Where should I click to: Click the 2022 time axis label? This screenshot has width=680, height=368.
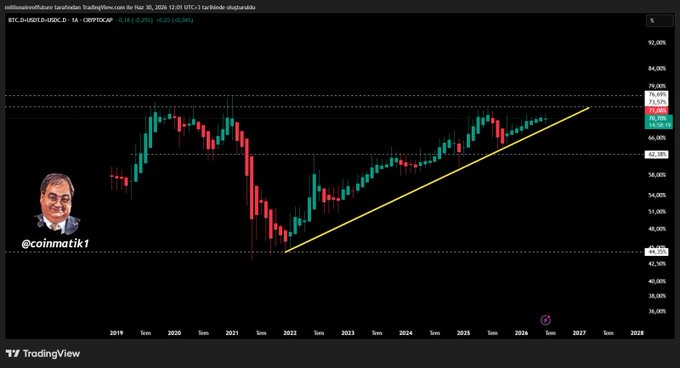(290, 333)
